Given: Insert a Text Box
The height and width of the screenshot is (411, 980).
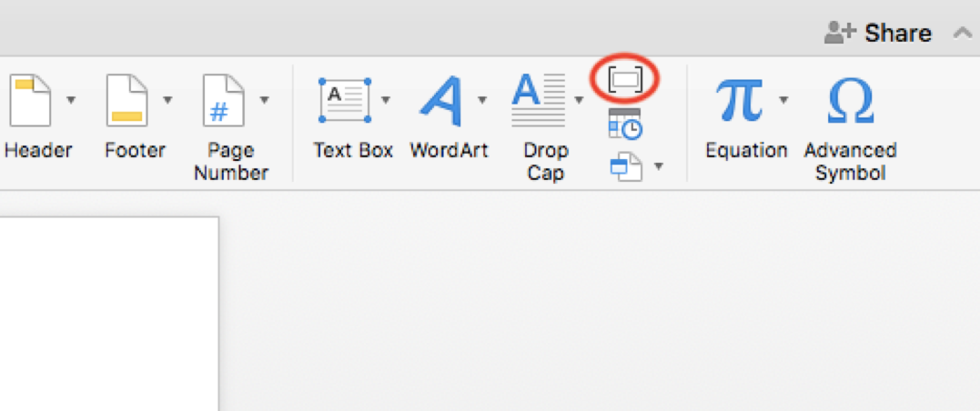Looking at the screenshot, I should 345,100.
